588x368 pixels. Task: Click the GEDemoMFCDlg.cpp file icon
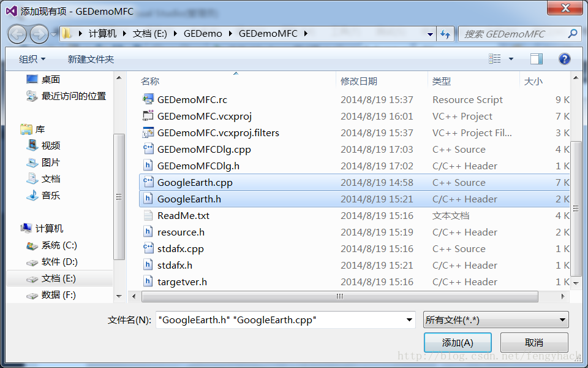coord(148,149)
